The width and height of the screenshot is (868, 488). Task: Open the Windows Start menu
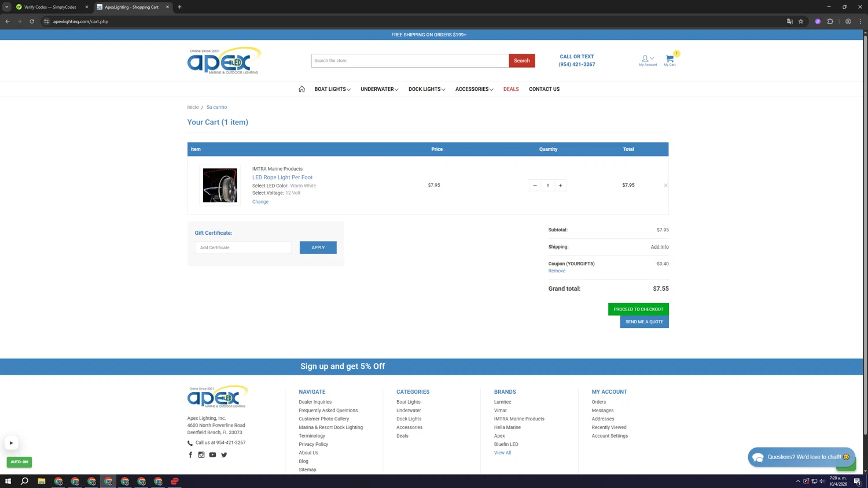[x=8, y=481]
